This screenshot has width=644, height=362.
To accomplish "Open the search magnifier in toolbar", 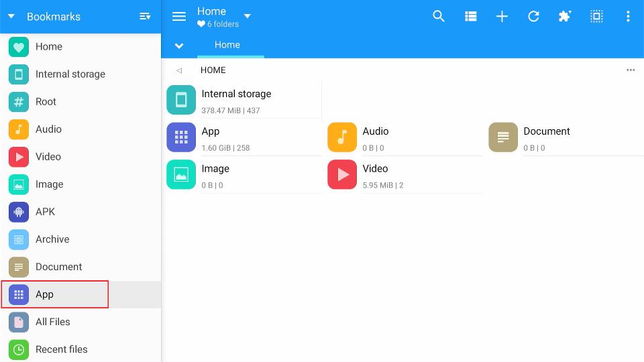I will (x=439, y=16).
